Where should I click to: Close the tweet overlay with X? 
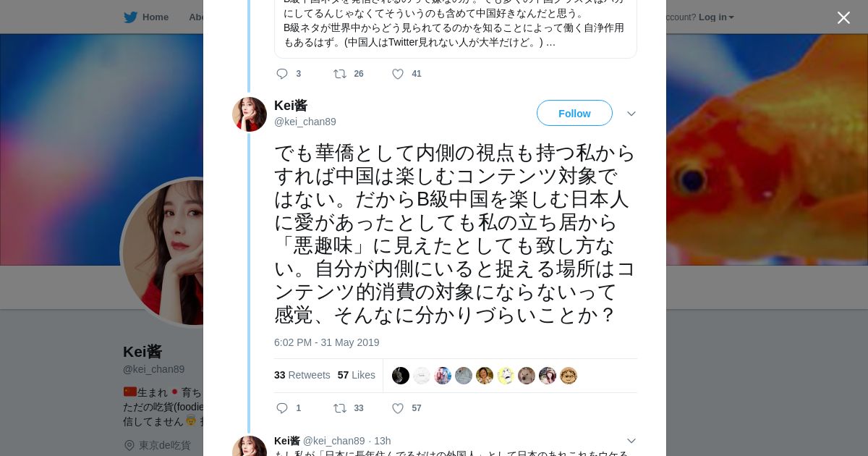843,18
